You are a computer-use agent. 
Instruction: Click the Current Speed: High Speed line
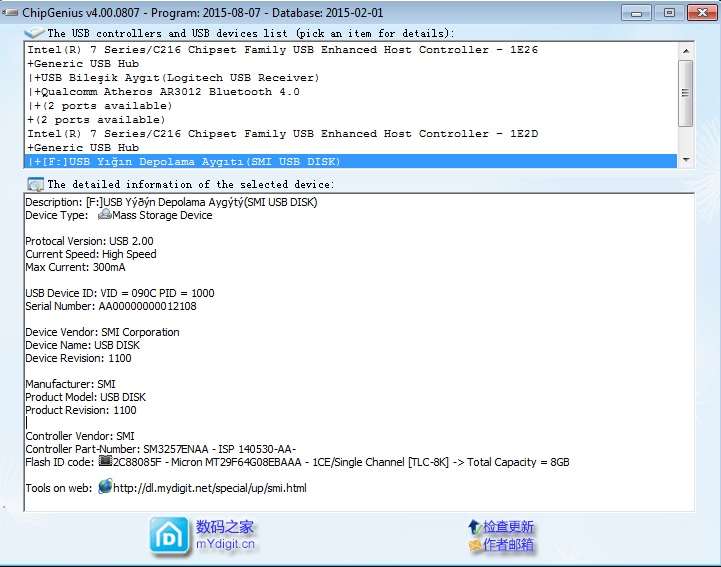[x=91, y=254]
